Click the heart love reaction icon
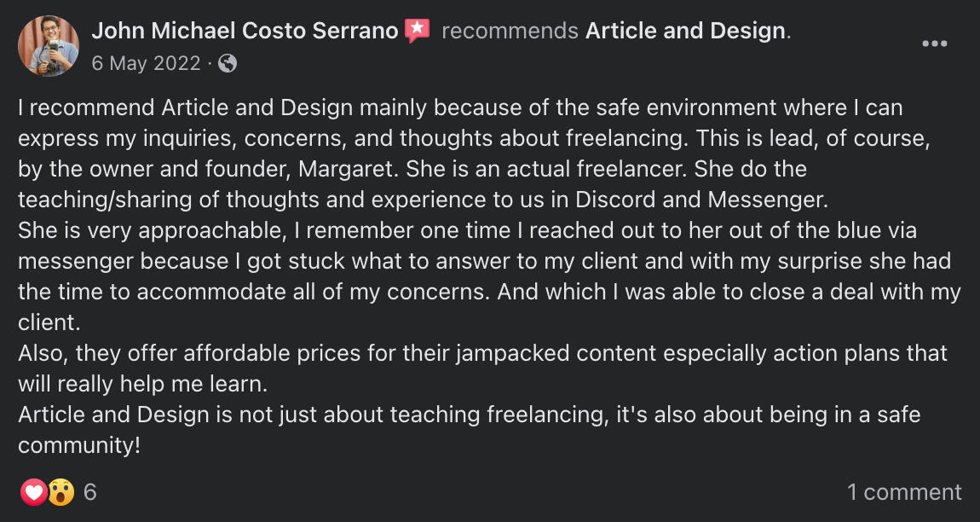Viewport: 980px width, 522px height. (x=33, y=492)
